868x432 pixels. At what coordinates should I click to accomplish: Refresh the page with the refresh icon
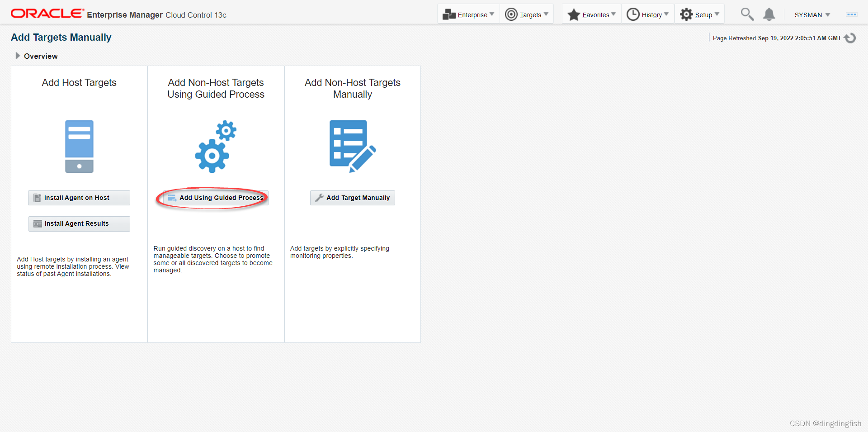[850, 38]
